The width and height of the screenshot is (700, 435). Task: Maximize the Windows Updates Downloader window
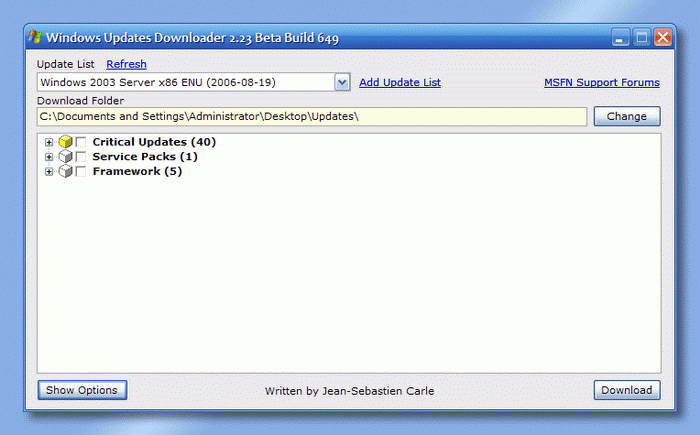642,38
